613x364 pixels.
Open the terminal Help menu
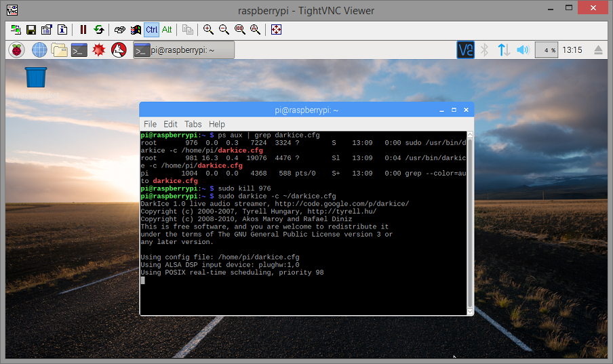point(216,124)
